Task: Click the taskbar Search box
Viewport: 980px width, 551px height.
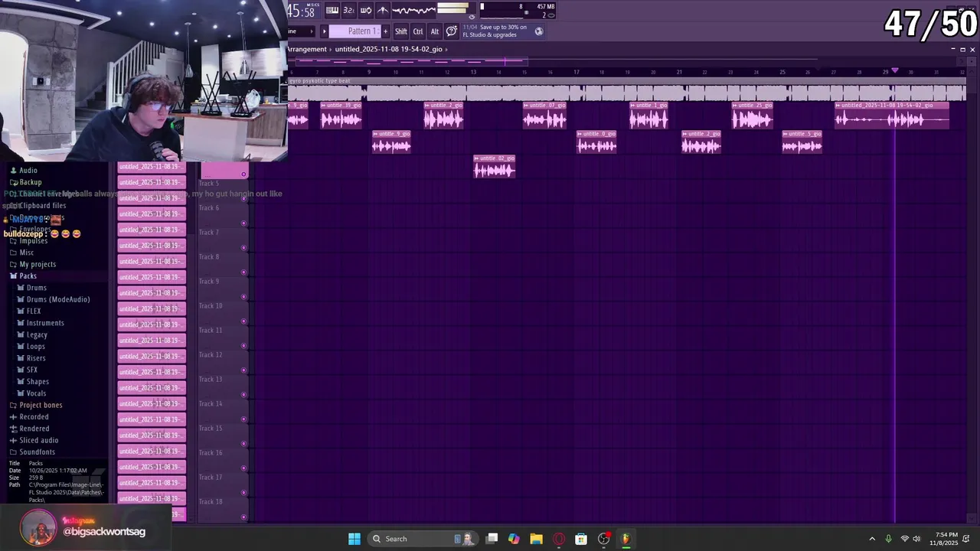Action: click(423, 539)
